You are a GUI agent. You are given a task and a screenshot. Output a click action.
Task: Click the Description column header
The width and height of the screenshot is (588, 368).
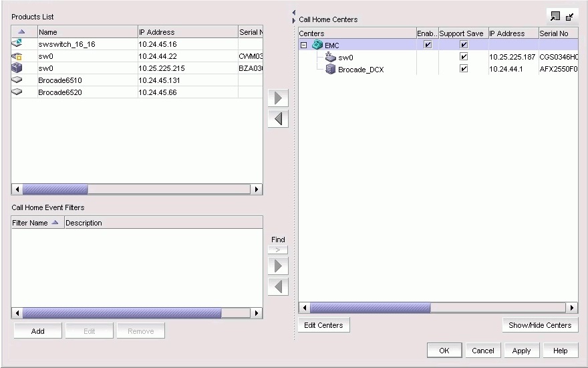coord(164,223)
